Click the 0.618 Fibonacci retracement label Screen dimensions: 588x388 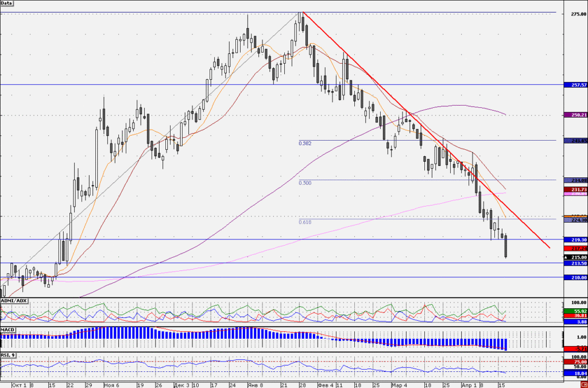click(305, 222)
